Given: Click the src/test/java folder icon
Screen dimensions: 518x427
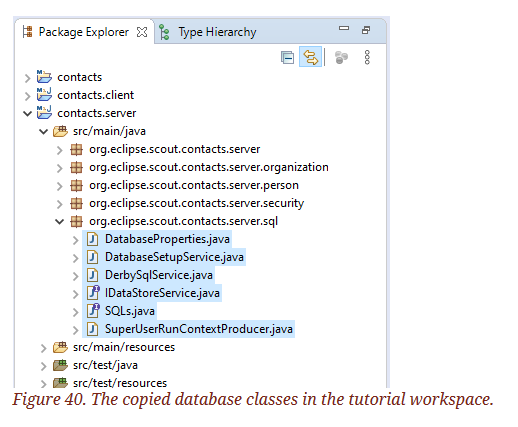Looking at the screenshot, I should click(60, 365).
